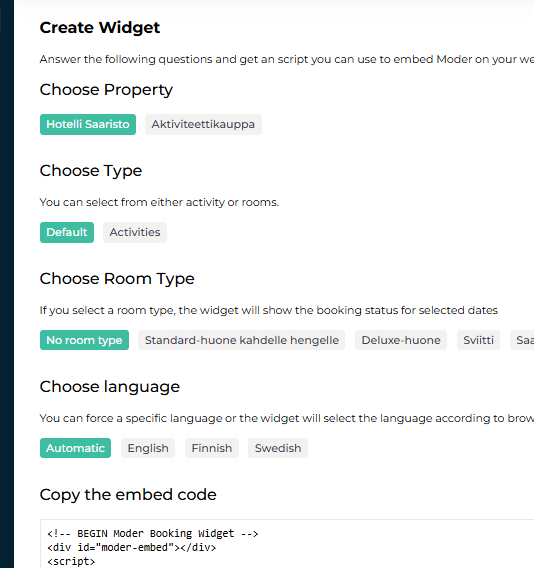This screenshot has height=568, width=534.
Task: Pick Standard-huone kahdelle hengelle room type
Action: tap(242, 340)
